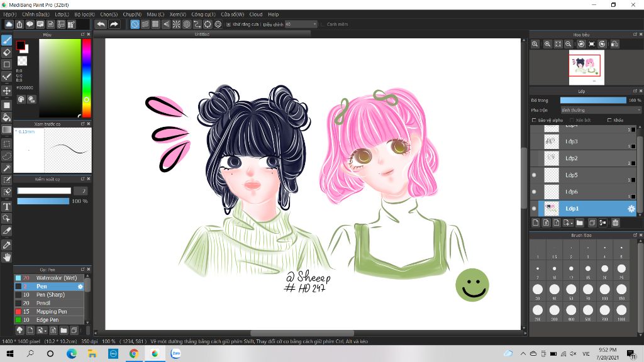The width and height of the screenshot is (644, 362).
Task: Hide layer Lớp6
Action: [534, 192]
